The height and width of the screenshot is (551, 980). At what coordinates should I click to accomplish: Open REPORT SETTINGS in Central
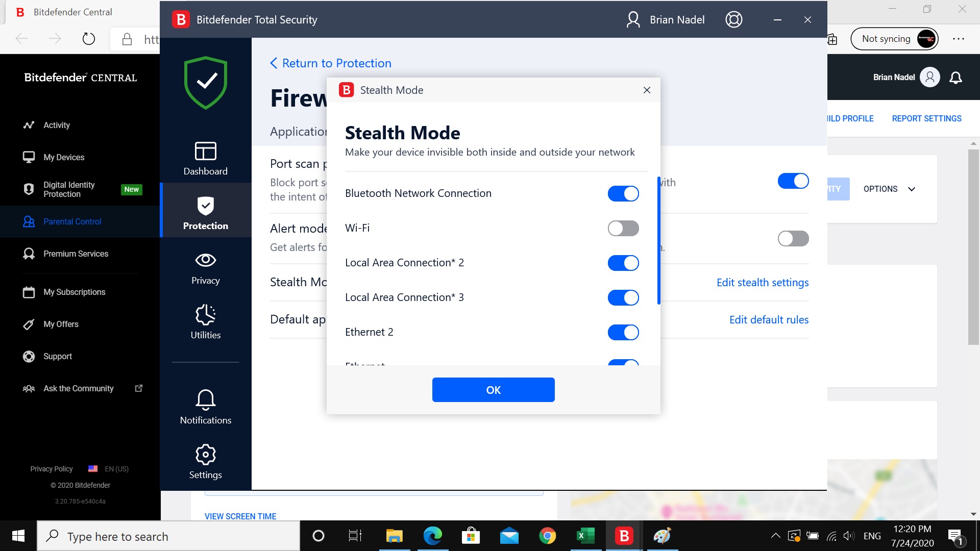pos(926,118)
